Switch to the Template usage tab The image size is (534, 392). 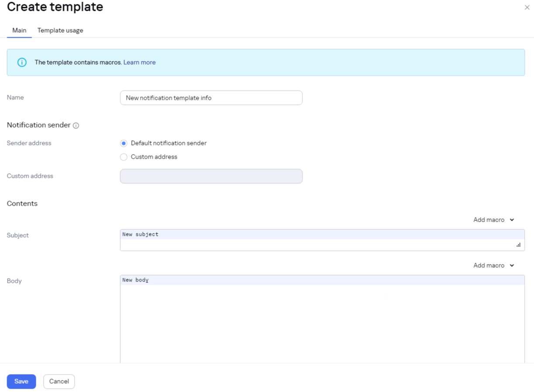tap(60, 31)
